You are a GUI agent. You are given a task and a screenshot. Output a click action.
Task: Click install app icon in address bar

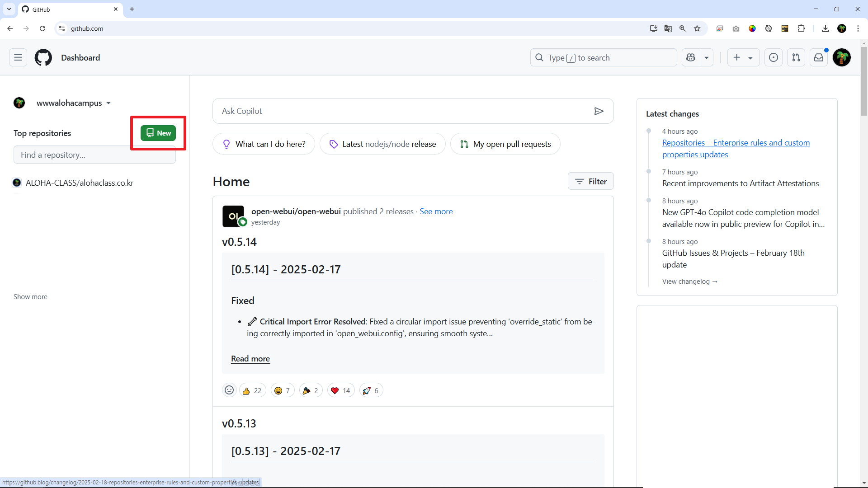coord(653,28)
